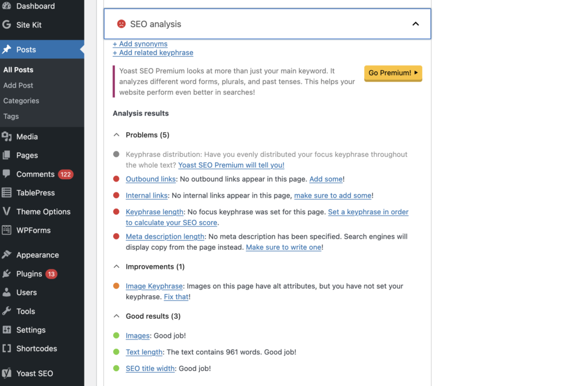The height and width of the screenshot is (386, 588).
Task: Click Set a keyphrase in order link
Action: 368,212
